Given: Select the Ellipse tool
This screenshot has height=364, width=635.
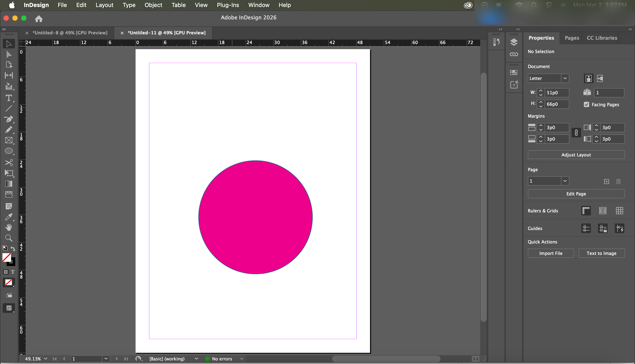Looking at the screenshot, I should [x=9, y=151].
